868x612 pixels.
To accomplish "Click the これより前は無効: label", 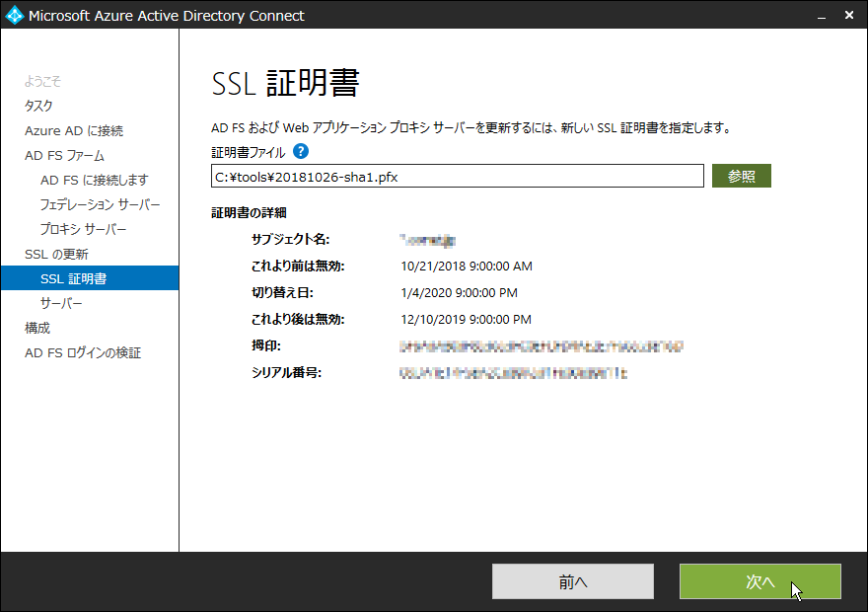I will click(298, 266).
